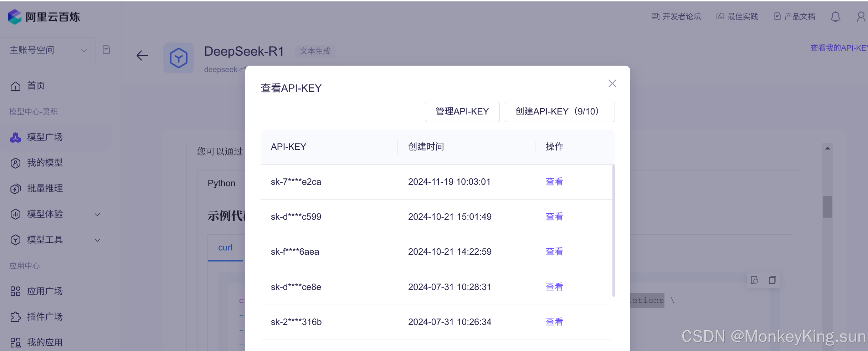Switch to the Python tab
Screen dimensions: 868x351
221,183
